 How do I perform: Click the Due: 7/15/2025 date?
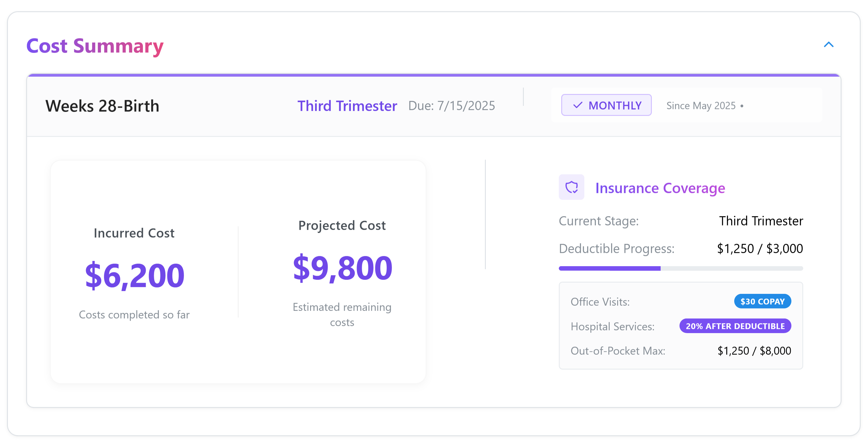tap(451, 106)
